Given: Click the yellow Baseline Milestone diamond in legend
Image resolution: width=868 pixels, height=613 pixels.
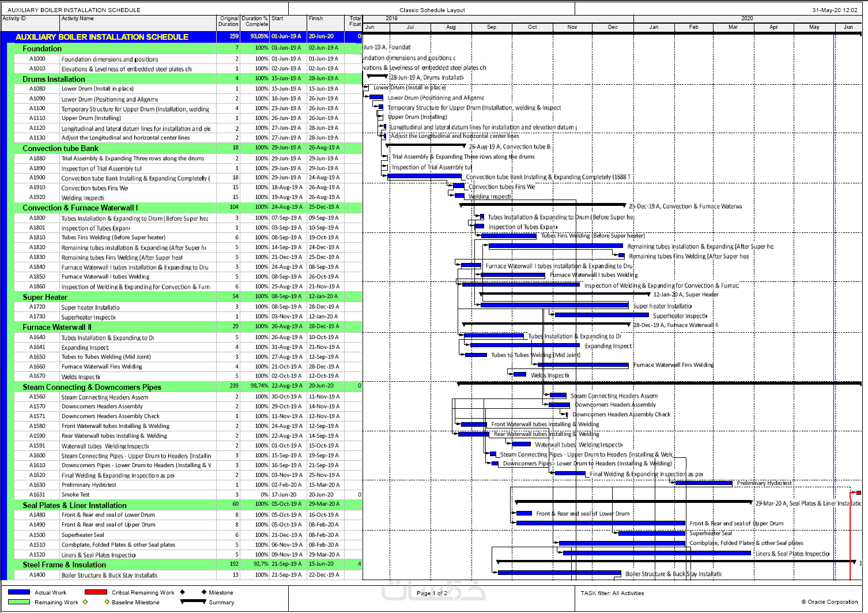Looking at the screenshot, I should 107,602.
